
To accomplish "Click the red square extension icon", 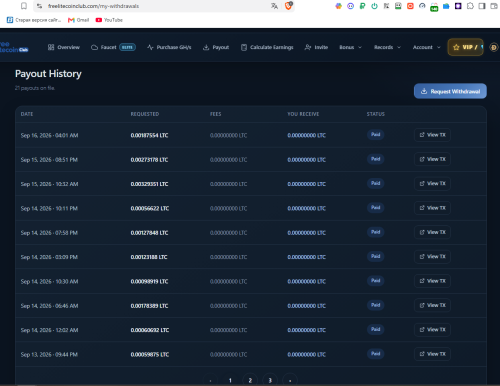I will point(410,6).
